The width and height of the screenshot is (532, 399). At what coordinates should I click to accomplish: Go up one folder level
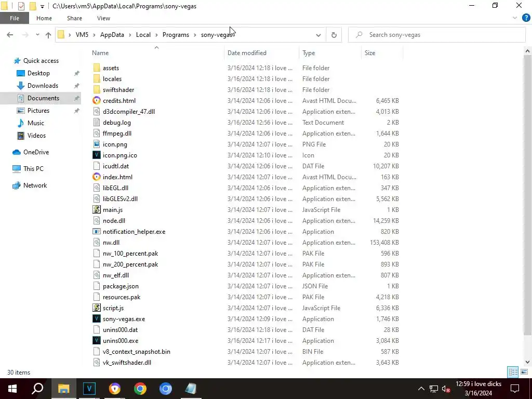point(48,35)
